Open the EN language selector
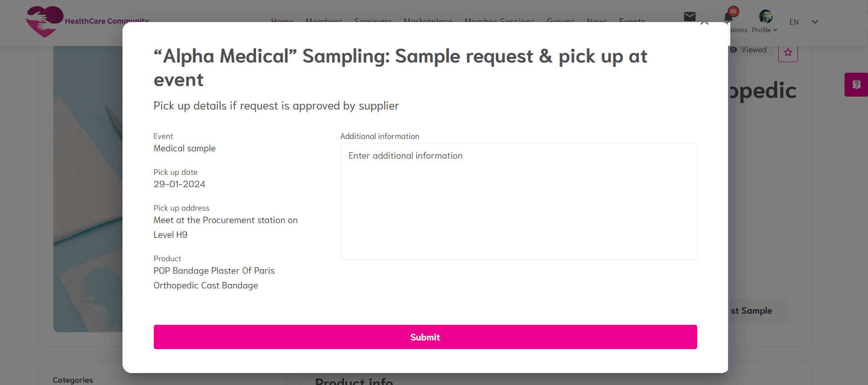The width and height of the screenshot is (868, 385). tap(804, 22)
